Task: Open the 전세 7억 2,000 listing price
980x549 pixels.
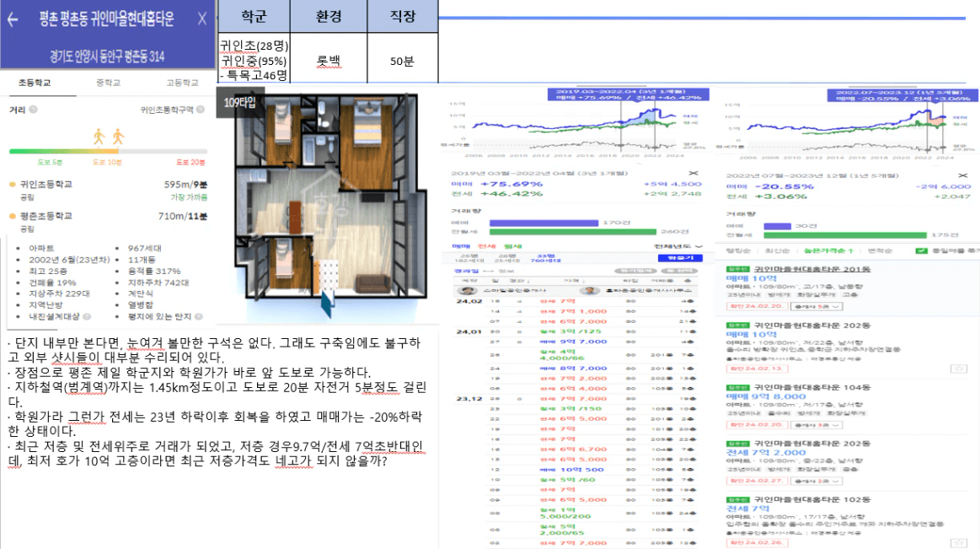Action: pos(766,453)
